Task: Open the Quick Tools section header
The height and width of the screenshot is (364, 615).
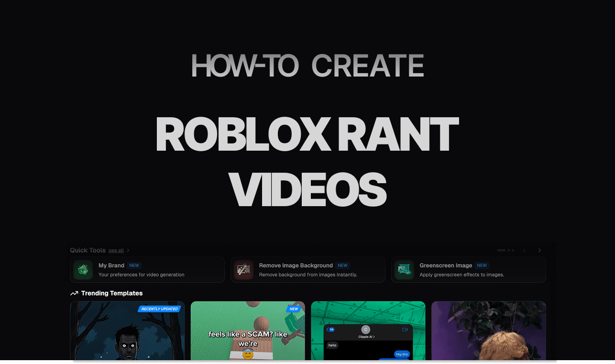Action: (88, 250)
